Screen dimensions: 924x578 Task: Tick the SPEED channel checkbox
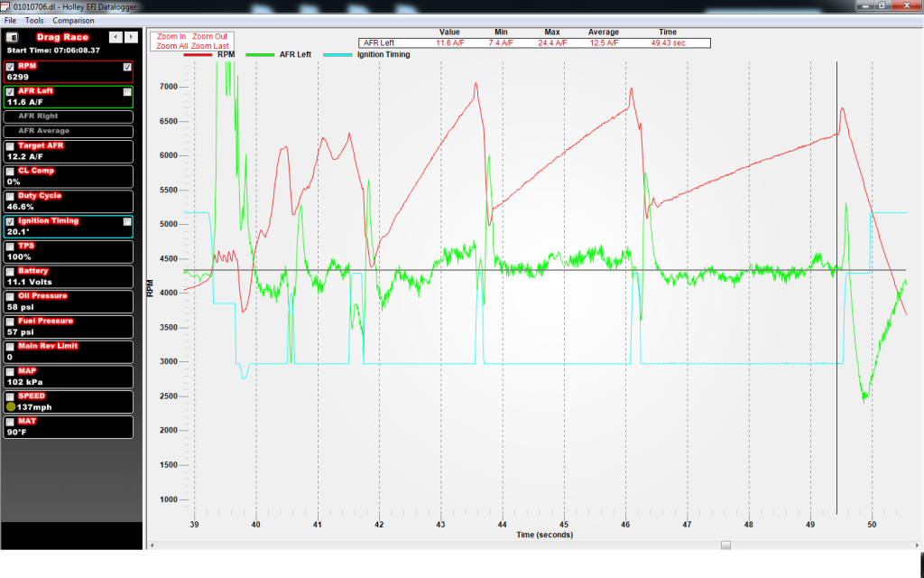tap(10, 397)
